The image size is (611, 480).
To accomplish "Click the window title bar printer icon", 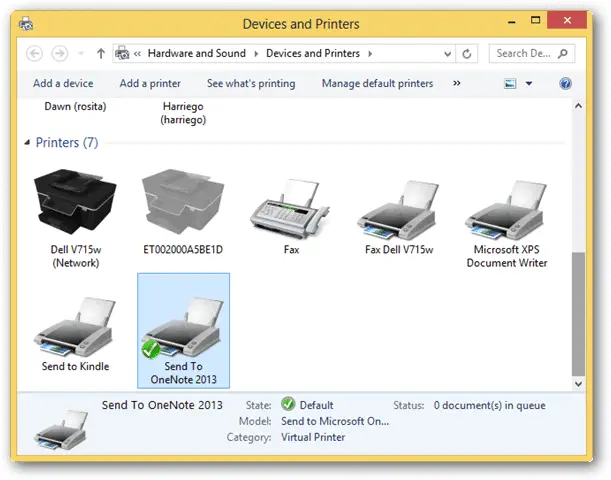I will (x=26, y=24).
